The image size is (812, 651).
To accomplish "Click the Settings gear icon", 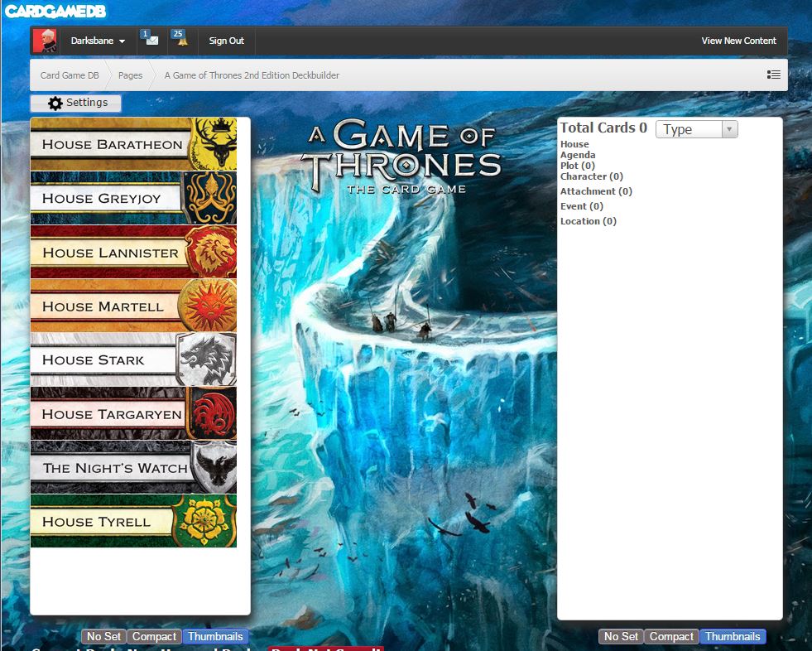I will pos(55,103).
